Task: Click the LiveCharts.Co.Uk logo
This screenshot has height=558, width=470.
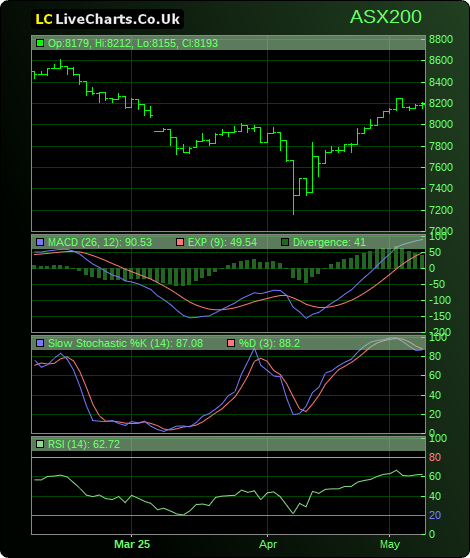Action: [x=107, y=19]
